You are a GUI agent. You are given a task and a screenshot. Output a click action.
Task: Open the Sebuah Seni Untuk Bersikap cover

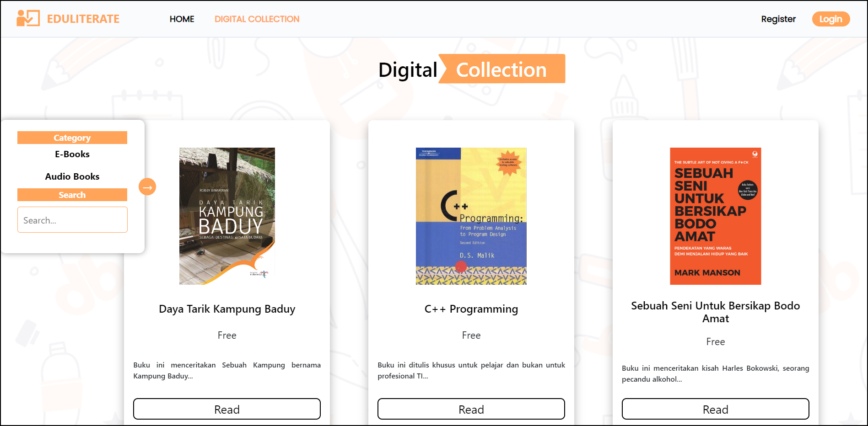click(716, 216)
